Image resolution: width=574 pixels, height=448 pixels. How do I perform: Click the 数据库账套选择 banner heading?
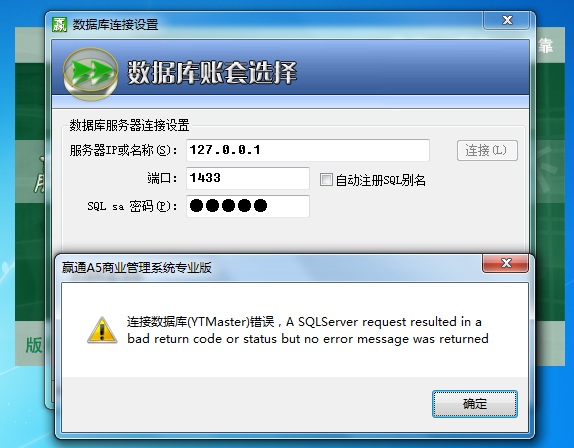pos(212,72)
